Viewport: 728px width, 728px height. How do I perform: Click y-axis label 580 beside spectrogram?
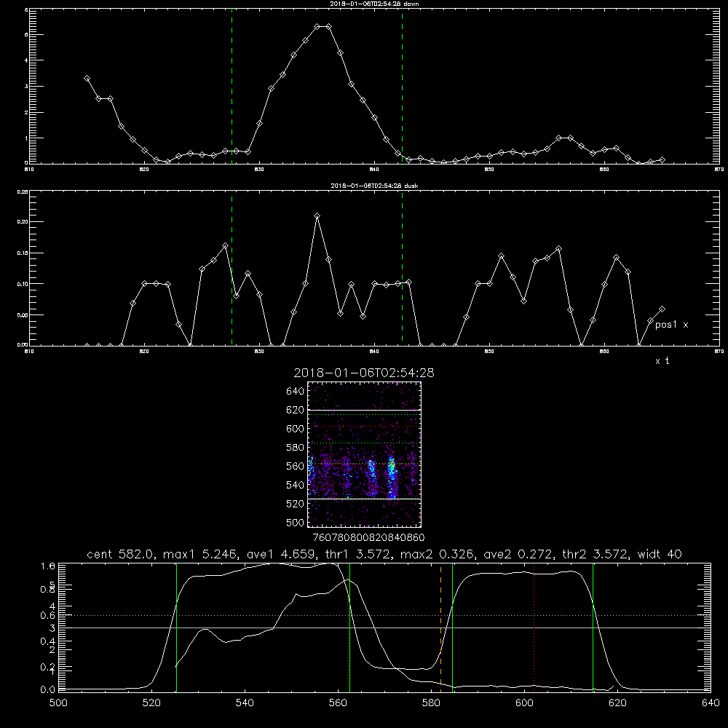coord(296,448)
